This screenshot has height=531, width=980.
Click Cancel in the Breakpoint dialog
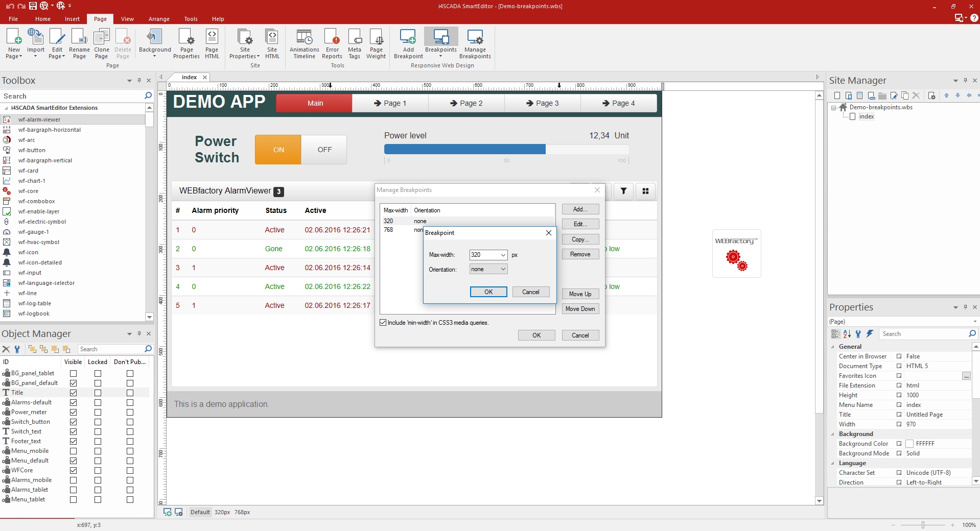(531, 292)
